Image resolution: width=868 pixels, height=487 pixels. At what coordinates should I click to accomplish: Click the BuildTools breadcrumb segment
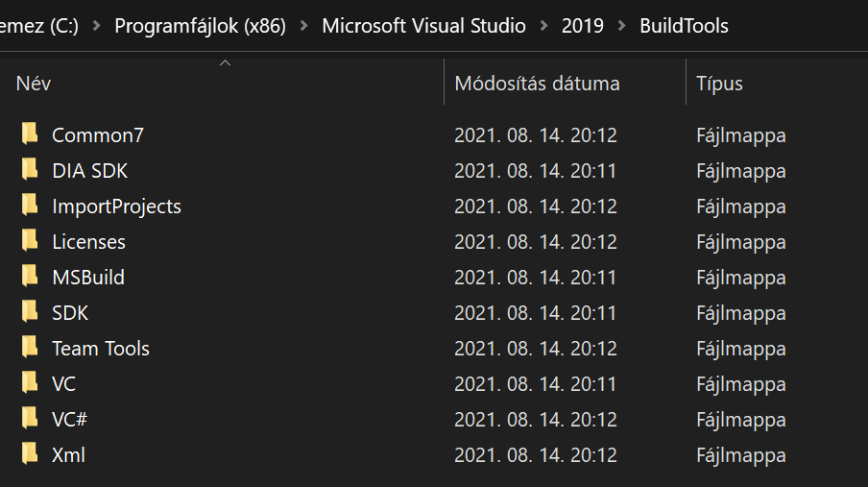[685, 26]
